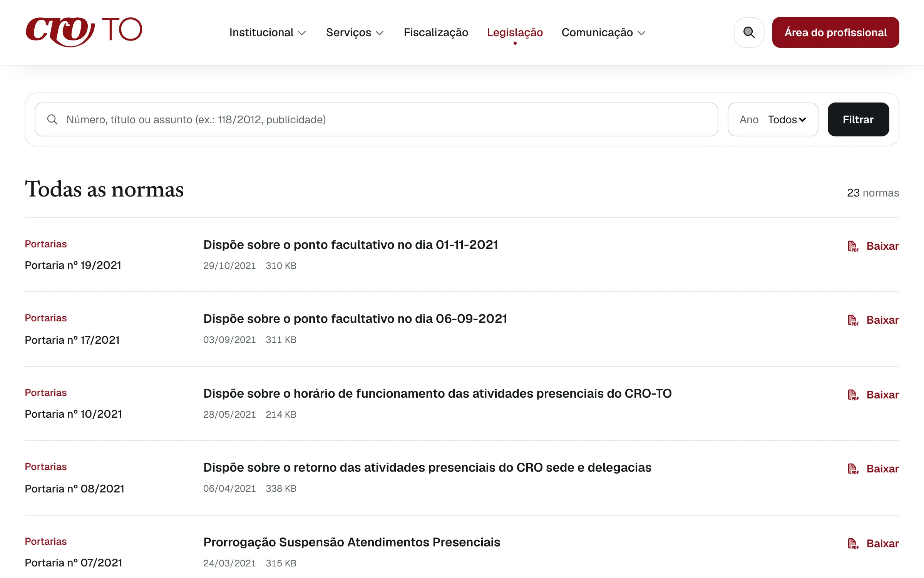Click PDF icon for Portaria nº 19/2021
This screenshot has width=924, height=578.
pos(853,246)
